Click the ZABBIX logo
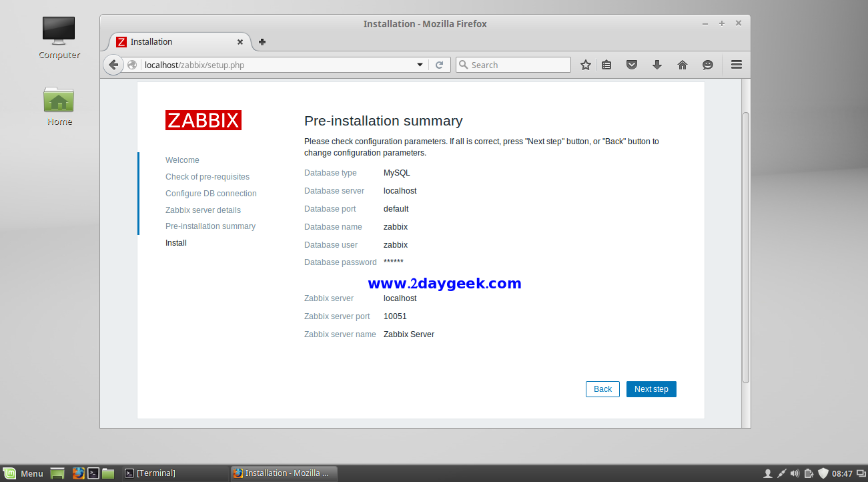Image resolution: width=868 pixels, height=482 pixels. pyautogui.click(x=203, y=120)
